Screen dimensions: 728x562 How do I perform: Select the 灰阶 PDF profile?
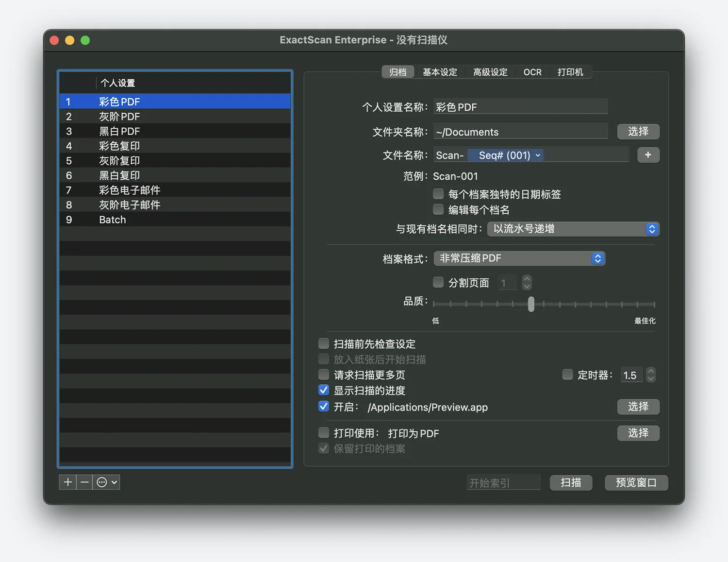click(x=175, y=116)
